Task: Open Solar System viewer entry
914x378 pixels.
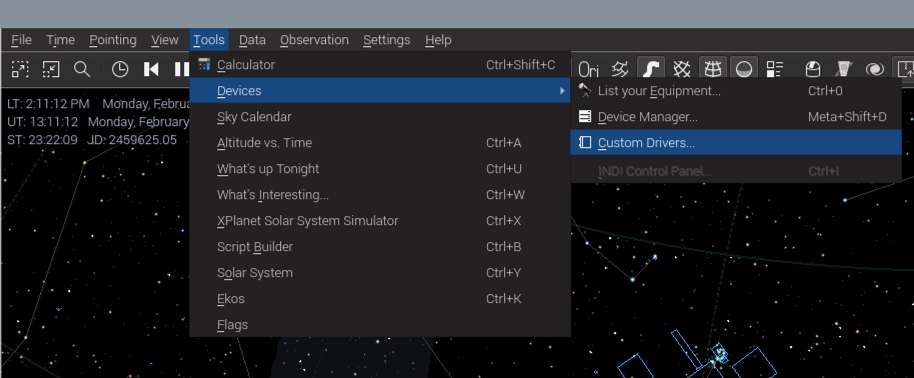Action: [x=379, y=272]
